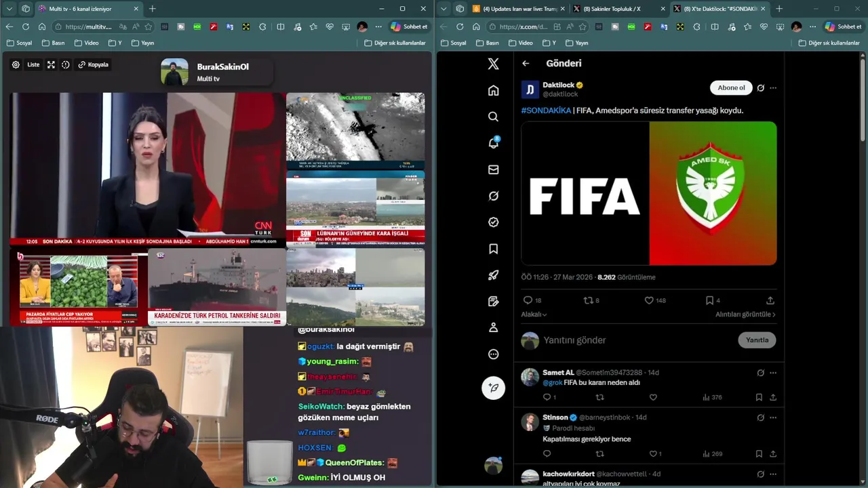868x488 pixels.
Task: Open more options on kachowkırkdort's reply
Action: (773, 474)
